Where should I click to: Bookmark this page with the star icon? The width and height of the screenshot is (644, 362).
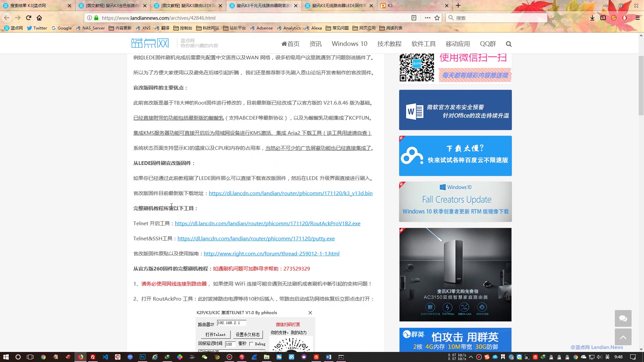pos(437,18)
